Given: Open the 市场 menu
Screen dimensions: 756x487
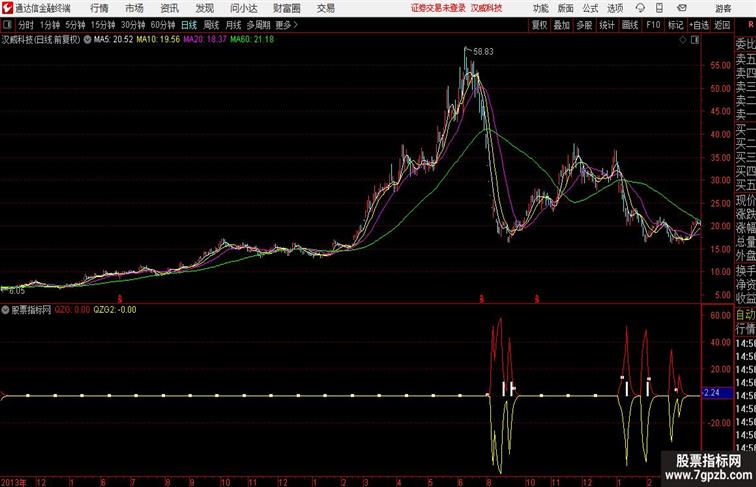Looking at the screenshot, I should (x=134, y=8).
